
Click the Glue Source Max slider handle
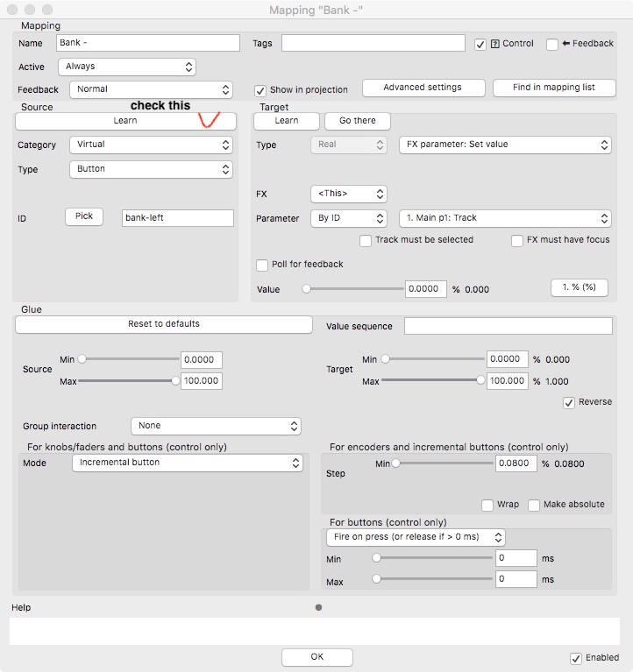175,380
